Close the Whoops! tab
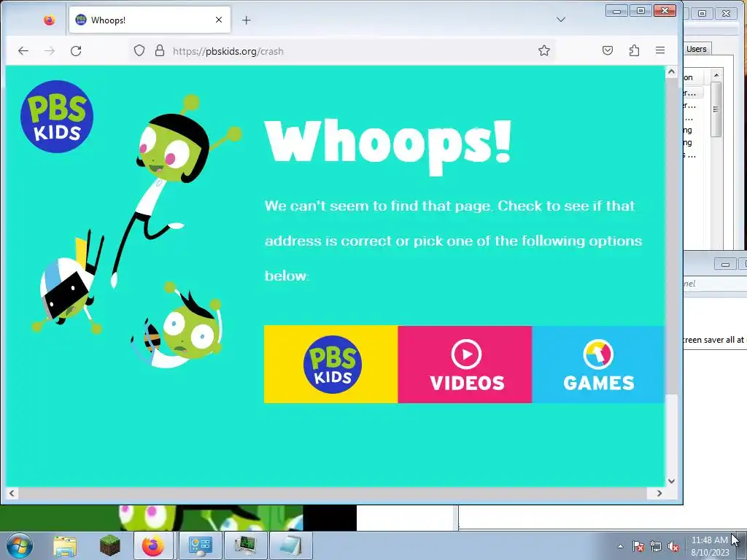The width and height of the screenshot is (747, 560). 219,20
